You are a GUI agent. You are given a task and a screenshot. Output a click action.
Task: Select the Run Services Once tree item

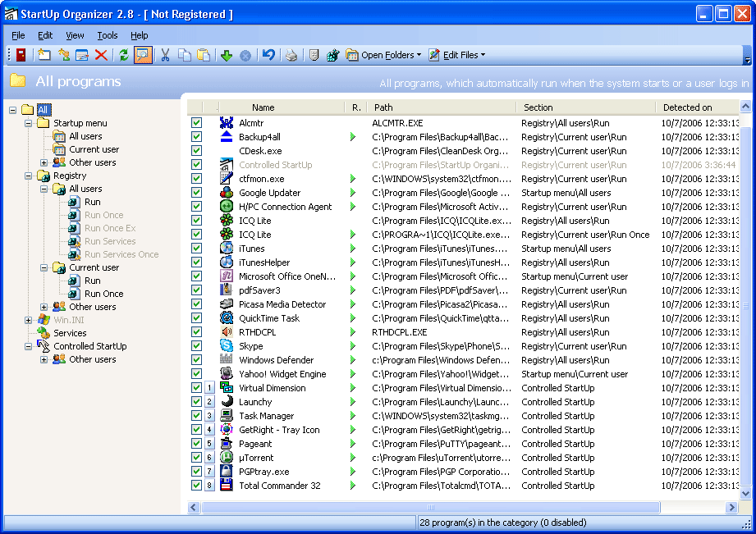(x=121, y=254)
